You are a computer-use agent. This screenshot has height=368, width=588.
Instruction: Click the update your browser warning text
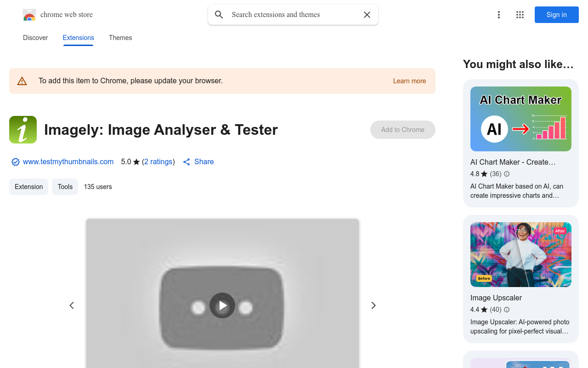(x=130, y=81)
